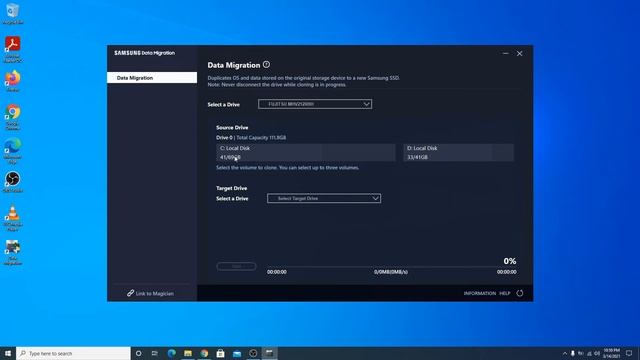Select the Data Migration sidebar tab
This screenshot has height=360, width=640.
(x=152, y=78)
